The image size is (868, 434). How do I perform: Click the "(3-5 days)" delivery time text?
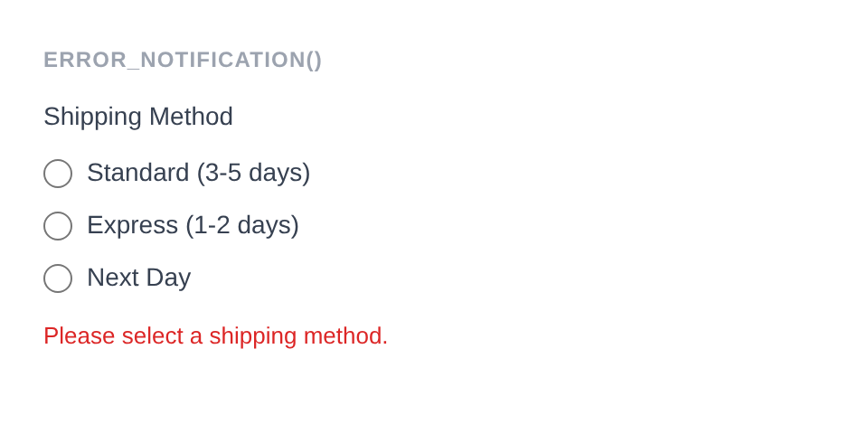[x=253, y=173]
